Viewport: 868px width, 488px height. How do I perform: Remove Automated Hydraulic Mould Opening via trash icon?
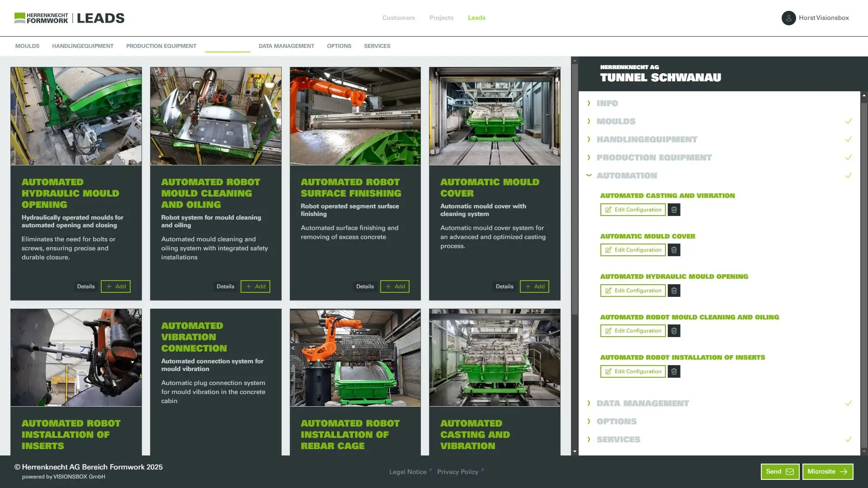pos(674,291)
